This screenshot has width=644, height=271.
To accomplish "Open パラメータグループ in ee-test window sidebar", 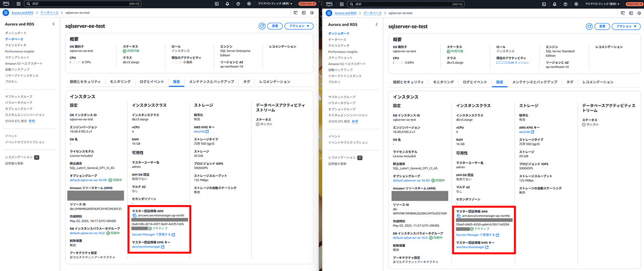I will pos(18,102).
